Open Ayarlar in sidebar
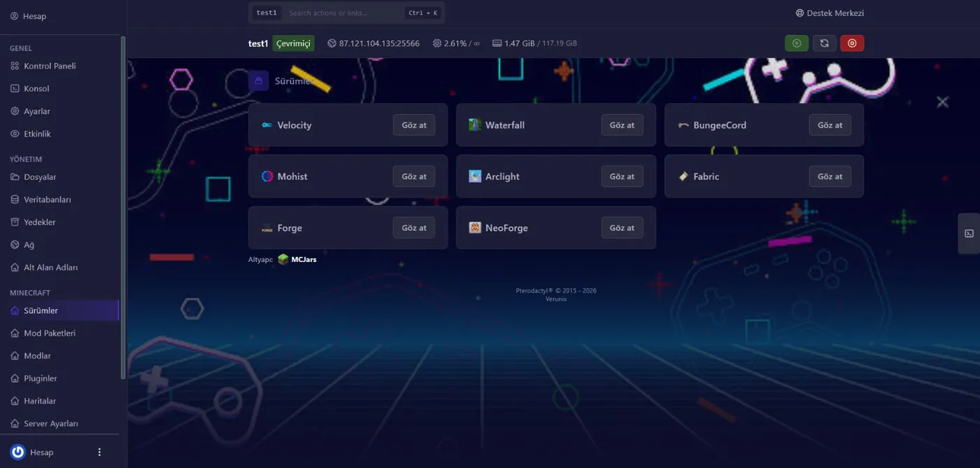The height and width of the screenshot is (468, 980). (x=59, y=111)
